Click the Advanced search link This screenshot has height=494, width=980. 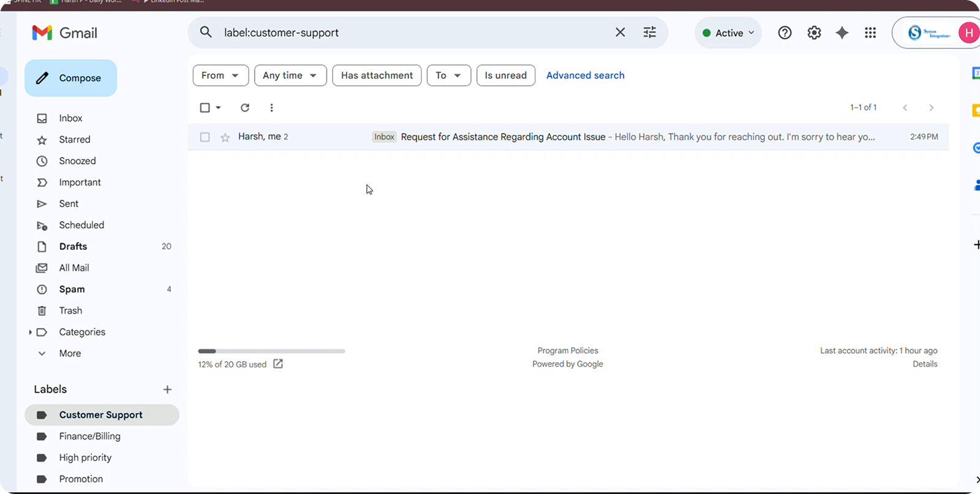point(585,75)
